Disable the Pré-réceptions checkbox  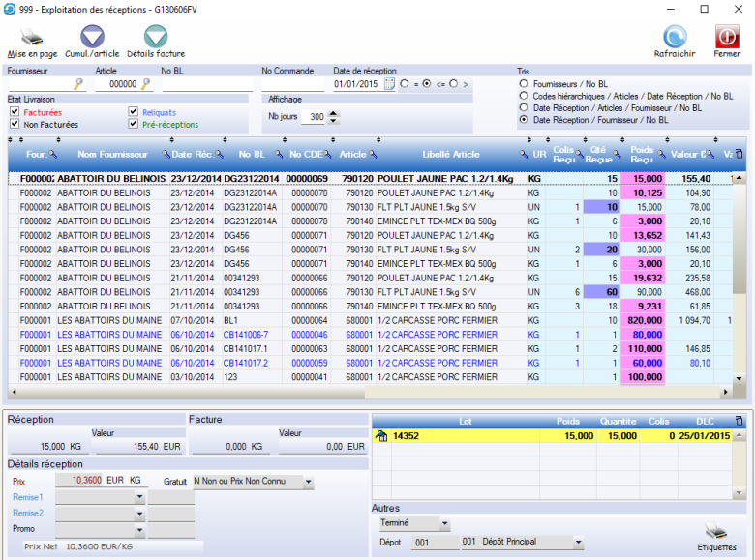tap(134, 124)
